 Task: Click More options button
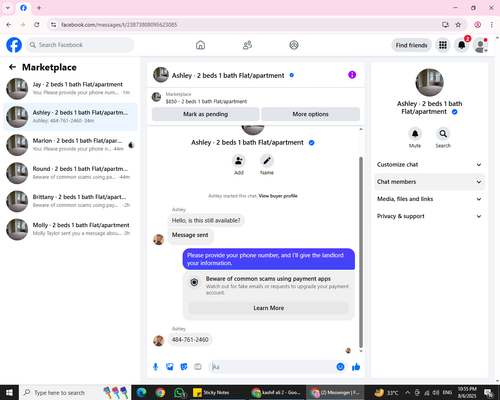310,114
